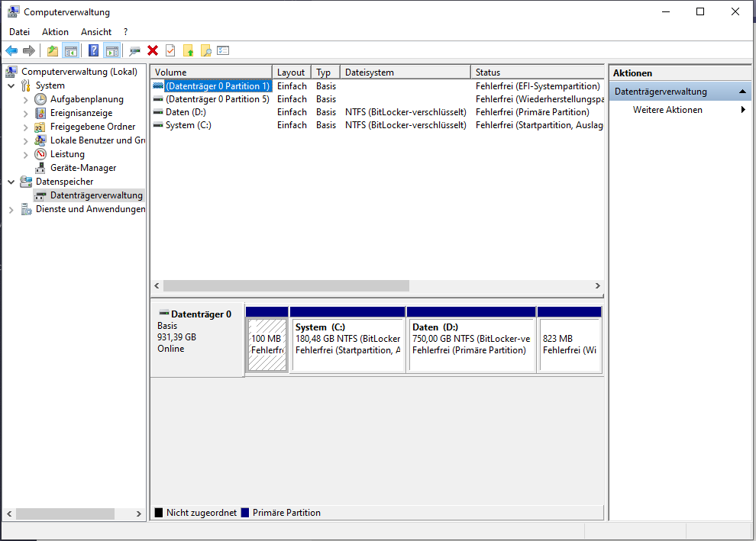Viewport: 756px width, 541px height.
Task: Click the red X delete icon
Action: (x=153, y=50)
